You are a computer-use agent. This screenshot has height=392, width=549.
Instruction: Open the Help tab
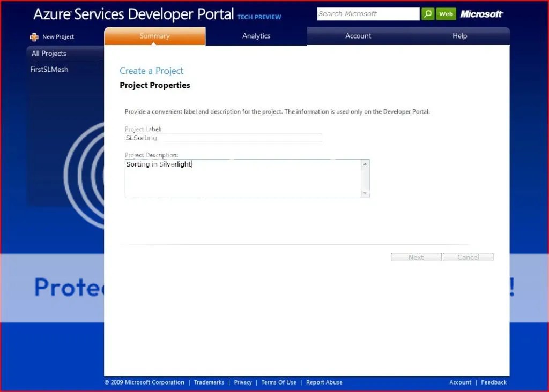(x=459, y=36)
